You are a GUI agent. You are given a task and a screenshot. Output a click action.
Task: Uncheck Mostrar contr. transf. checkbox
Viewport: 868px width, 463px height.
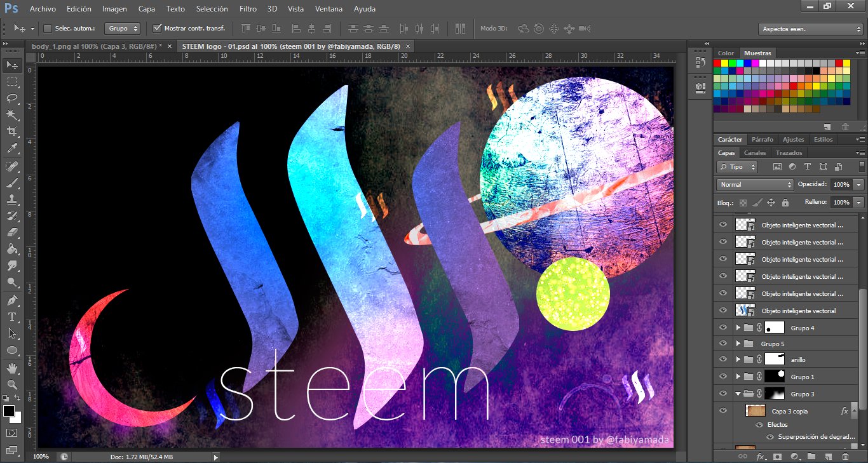158,29
